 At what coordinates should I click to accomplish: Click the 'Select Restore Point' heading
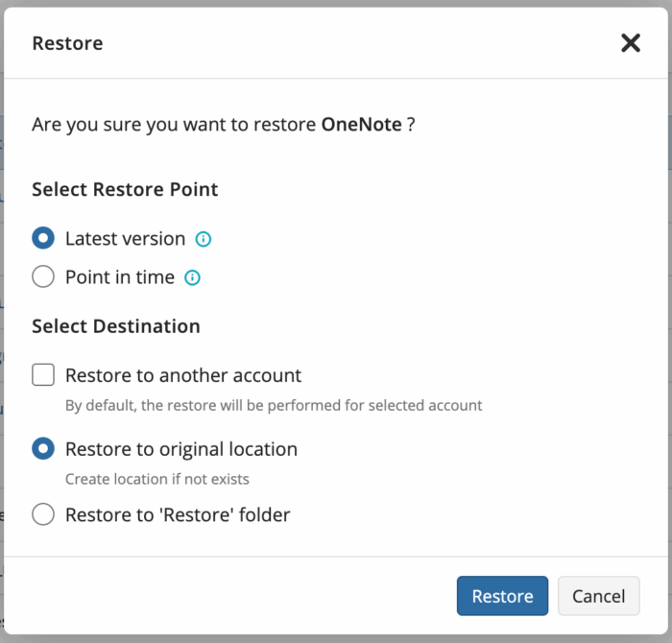(125, 189)
